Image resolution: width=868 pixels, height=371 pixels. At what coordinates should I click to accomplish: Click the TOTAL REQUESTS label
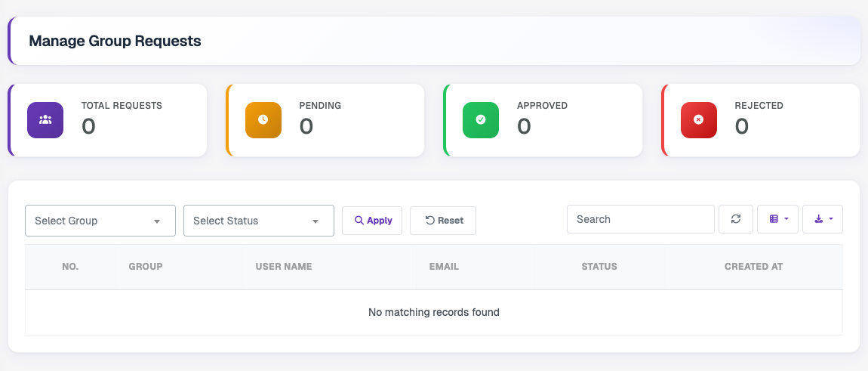(122, 105)
